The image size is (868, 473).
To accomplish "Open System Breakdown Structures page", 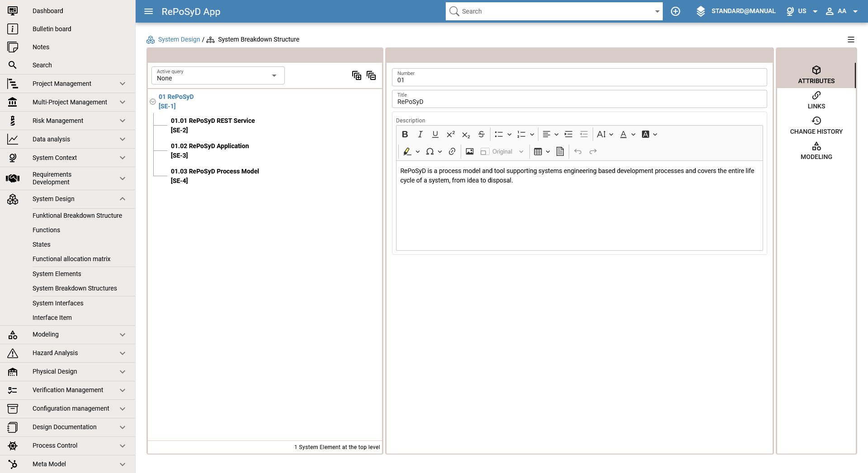I will [x=75, y=288].
